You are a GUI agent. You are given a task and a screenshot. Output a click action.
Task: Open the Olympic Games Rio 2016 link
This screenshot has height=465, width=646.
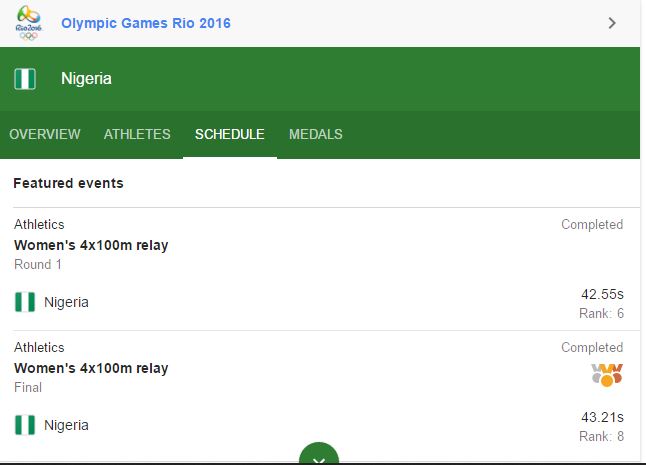coord(146,23)
